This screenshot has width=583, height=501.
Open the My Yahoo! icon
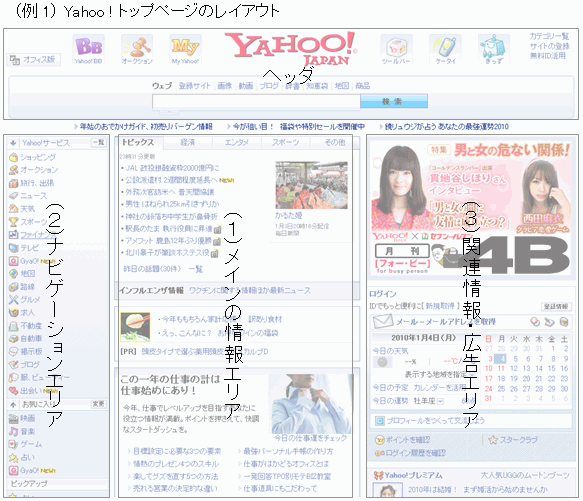click(x=185, y=49)
